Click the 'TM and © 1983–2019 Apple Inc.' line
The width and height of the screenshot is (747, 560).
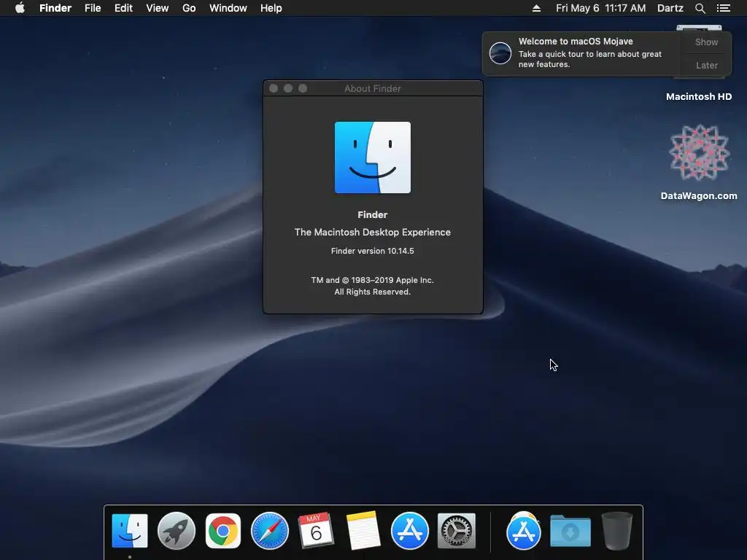373,280
